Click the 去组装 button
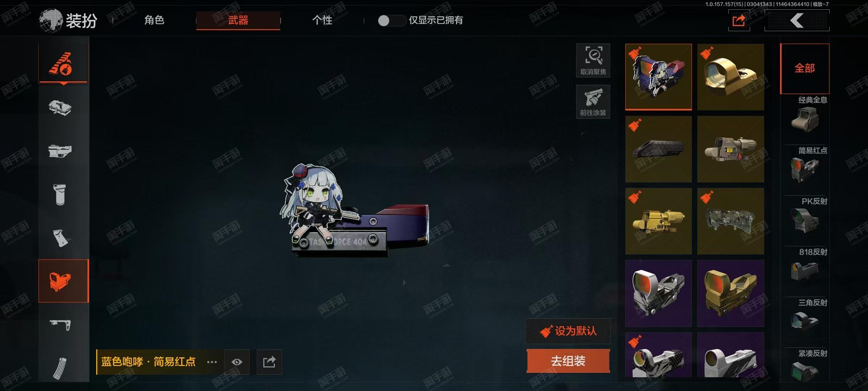The width and height of the screenshot is (868, 391). [x=568, y=361]
